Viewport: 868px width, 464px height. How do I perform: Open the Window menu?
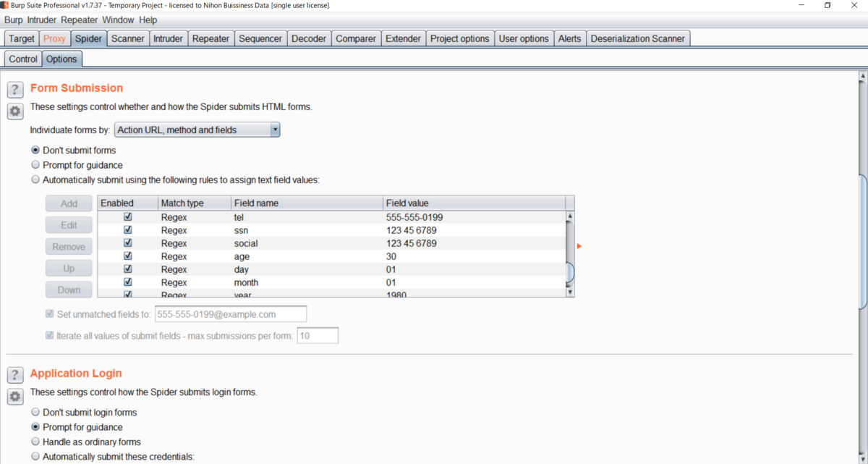[x=118, y=20]
